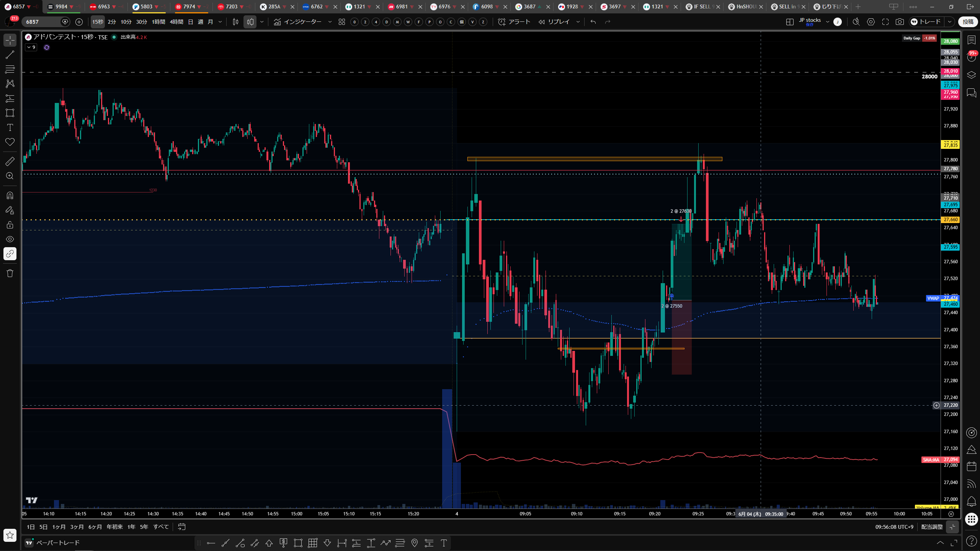
Task: Toggle magnet mode for drawings
Action: tap(10, 196)
